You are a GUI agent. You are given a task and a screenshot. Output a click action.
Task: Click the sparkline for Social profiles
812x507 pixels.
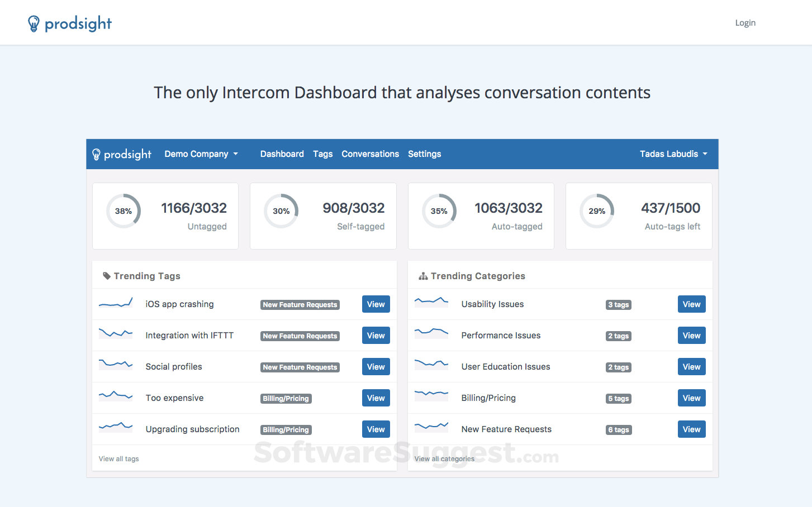pyautogui.click(x=116, y=364)
